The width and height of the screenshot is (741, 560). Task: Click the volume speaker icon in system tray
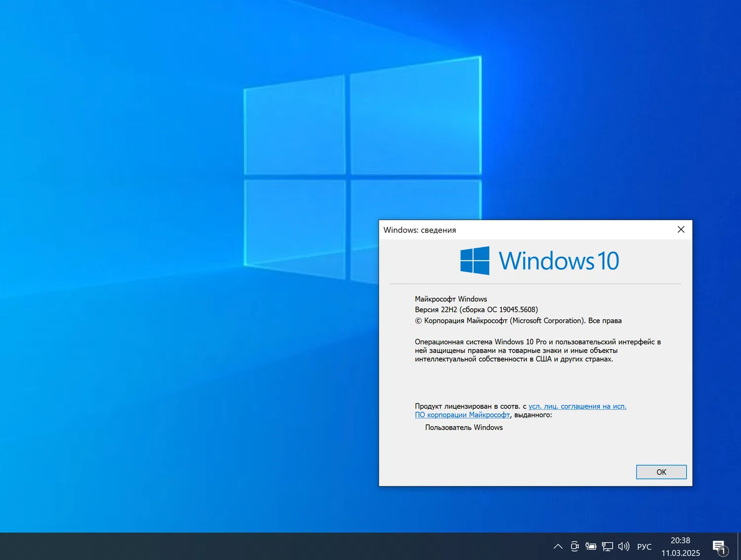tap(623, 546)
